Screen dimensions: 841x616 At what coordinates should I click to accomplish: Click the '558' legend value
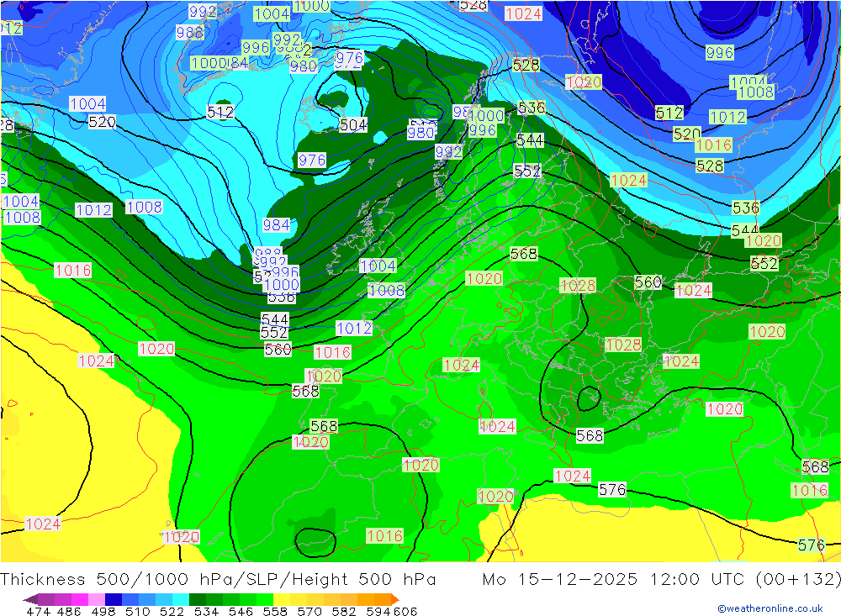tap(275, 611)
